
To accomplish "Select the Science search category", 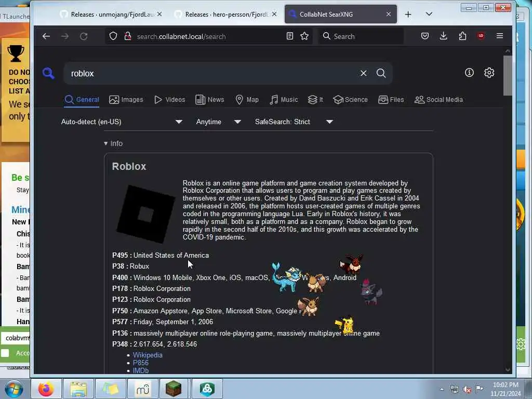I will click(x=350, y=100).
